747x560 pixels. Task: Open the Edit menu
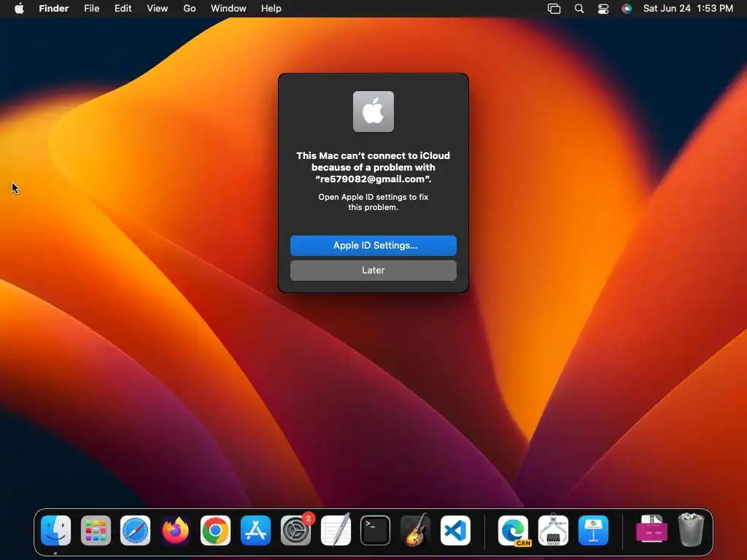123,9
